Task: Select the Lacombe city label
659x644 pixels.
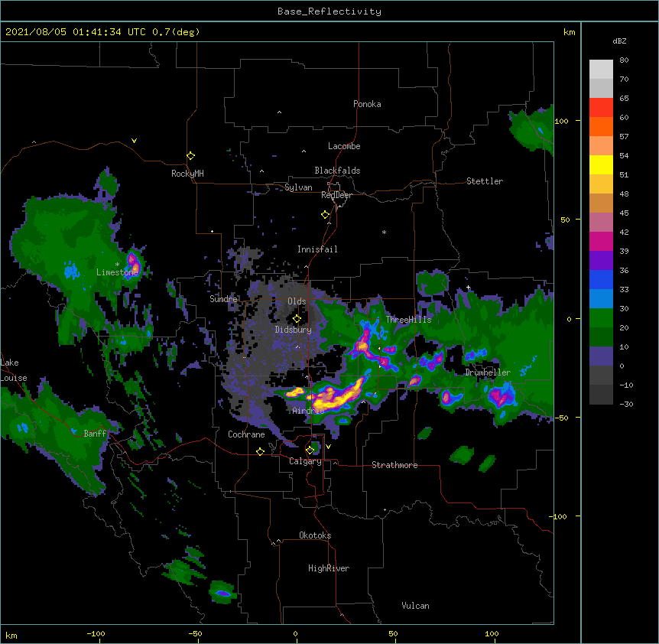Action: tap(344, 146)
